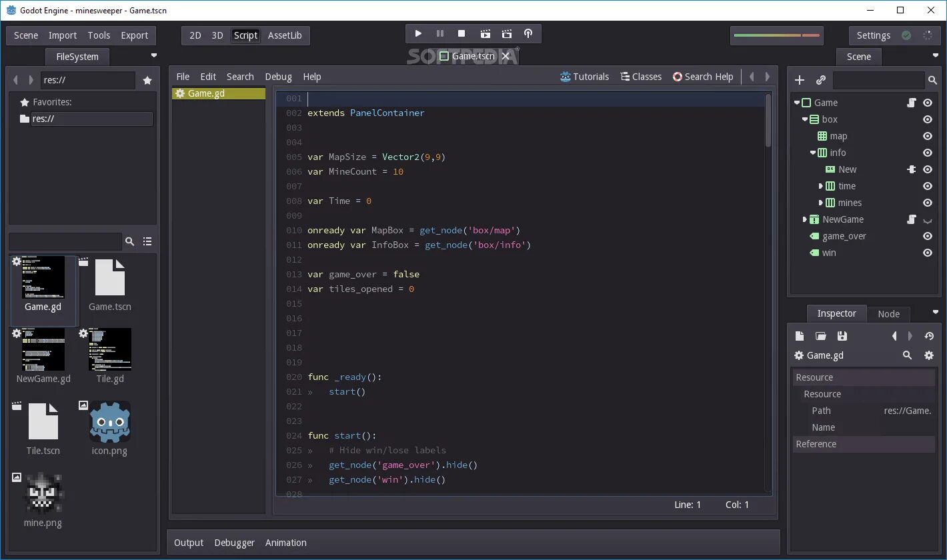Open FileSystem dock options dropdown
The height and width of the screenshot is (560, 947).
pyautogui.click(x=154, y=55)
